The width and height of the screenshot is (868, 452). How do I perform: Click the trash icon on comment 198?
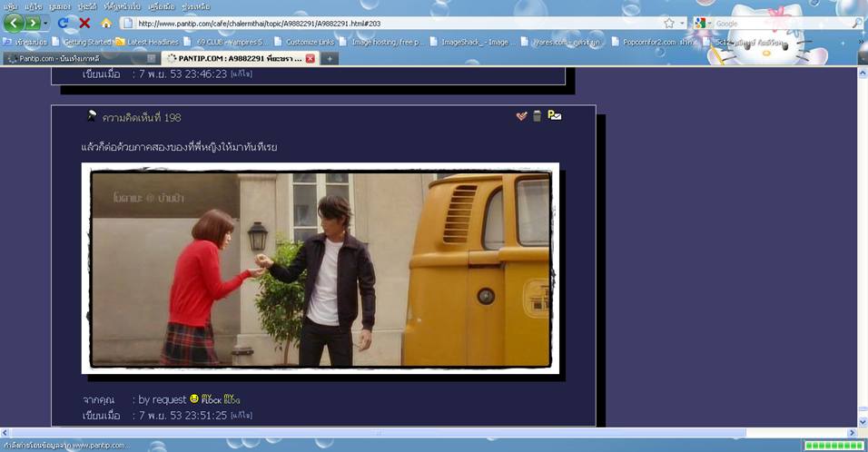click(537, 115)
